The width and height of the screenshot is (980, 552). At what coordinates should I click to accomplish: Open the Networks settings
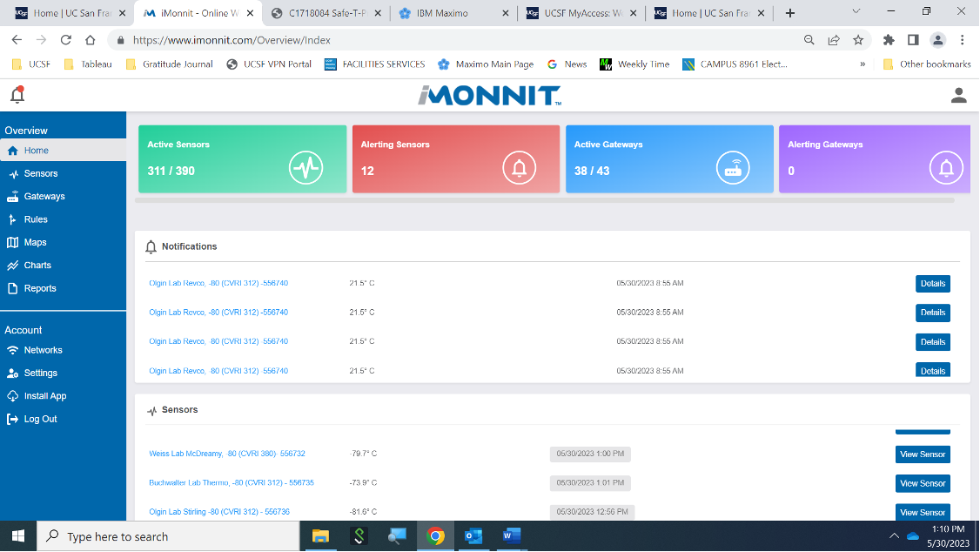(44, 350)
